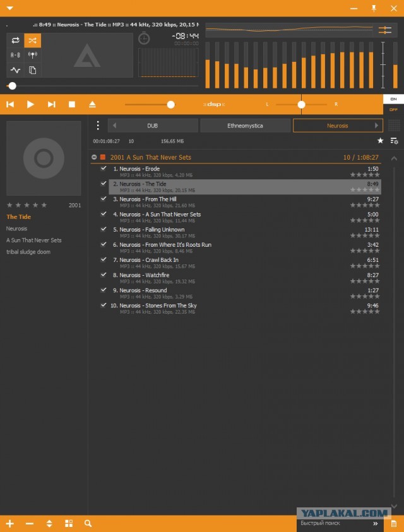Pin the player window on top
Screen dimensions: 404x532
(374, 8)
